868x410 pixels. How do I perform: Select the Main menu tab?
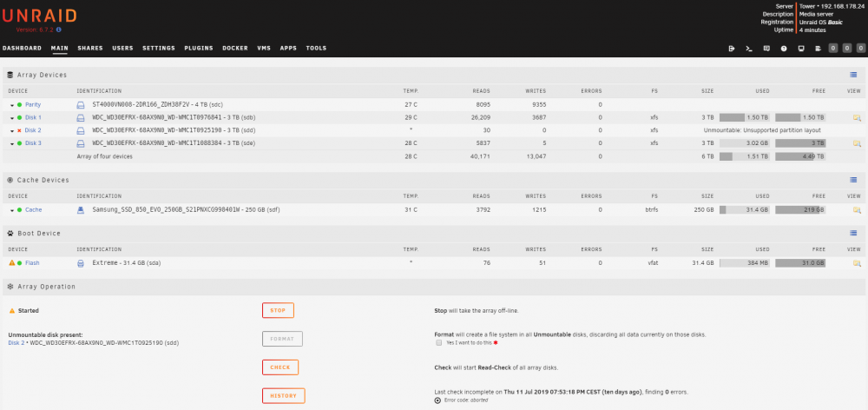pos(59,48)
